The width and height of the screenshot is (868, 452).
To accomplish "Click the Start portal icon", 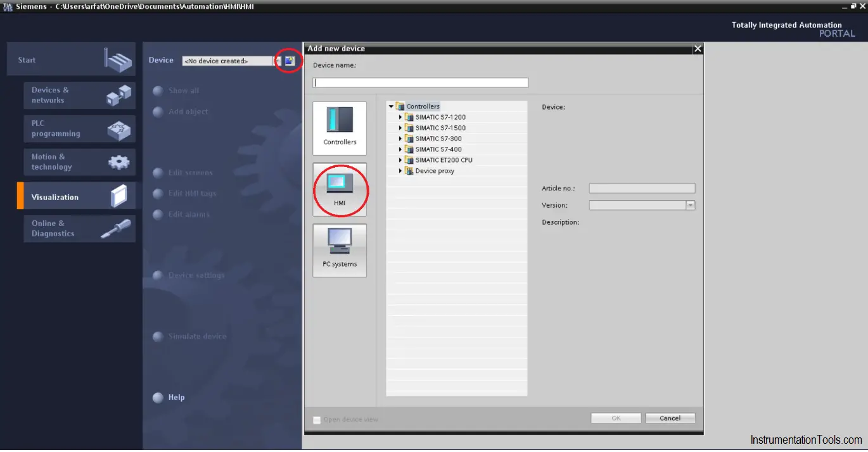I will point(118,60).
